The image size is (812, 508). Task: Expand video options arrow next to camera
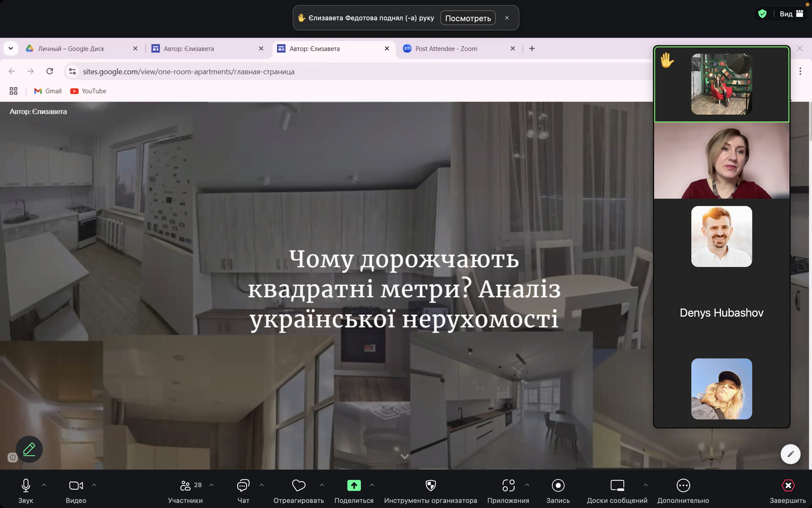pos(94,485)
